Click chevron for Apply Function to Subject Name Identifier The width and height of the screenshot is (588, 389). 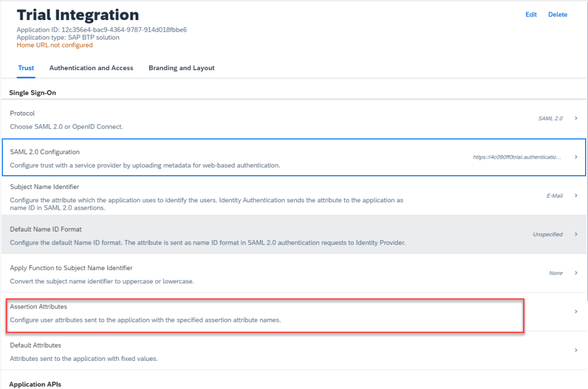[576, 273]
